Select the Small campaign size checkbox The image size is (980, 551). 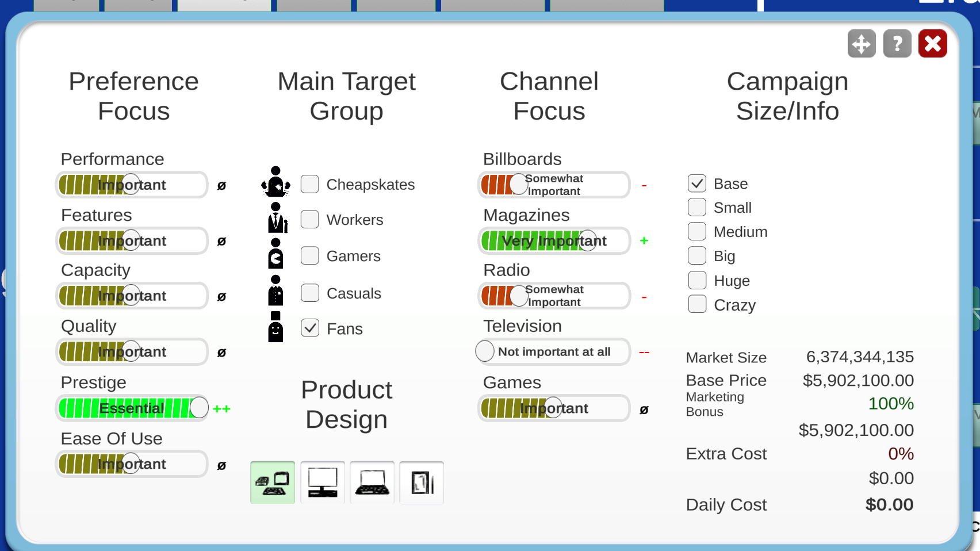coord(697,207)
